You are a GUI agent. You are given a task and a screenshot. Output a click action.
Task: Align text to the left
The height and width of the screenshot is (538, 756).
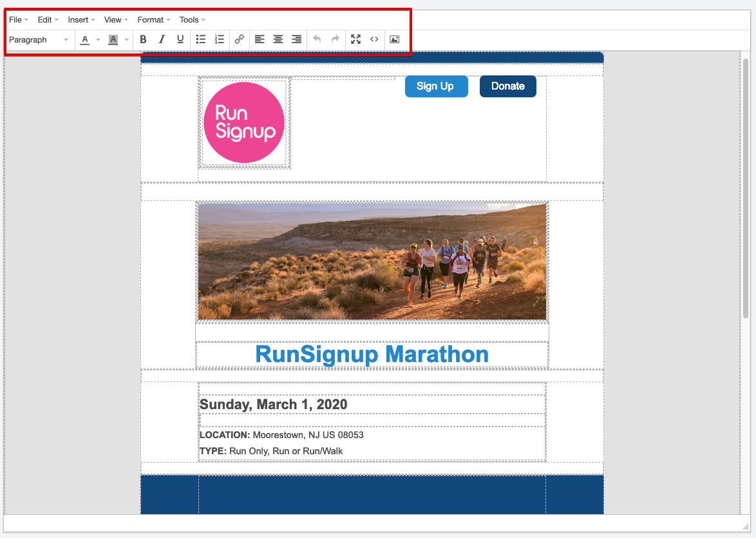tap(260, 39)
